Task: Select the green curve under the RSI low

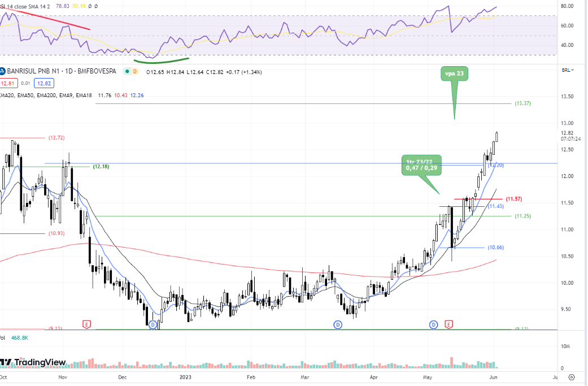Action: [x=161, y=60]
